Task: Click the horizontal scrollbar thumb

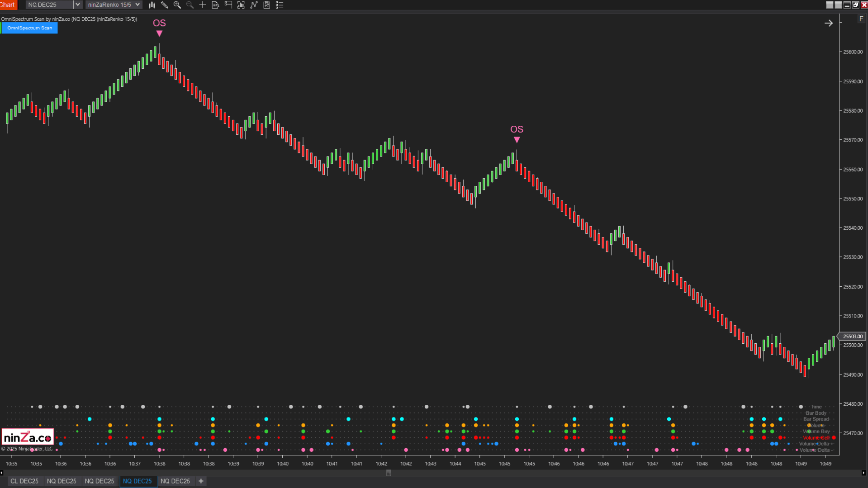Action: point(389,473)
